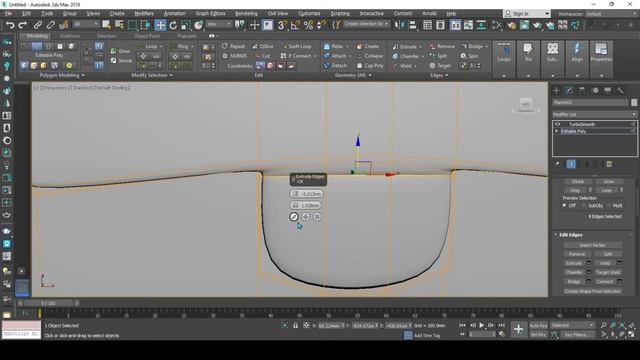Open the Rendering menu
Image resolution: width=640 pixels, height=360 pixels.
coord(246,13)
